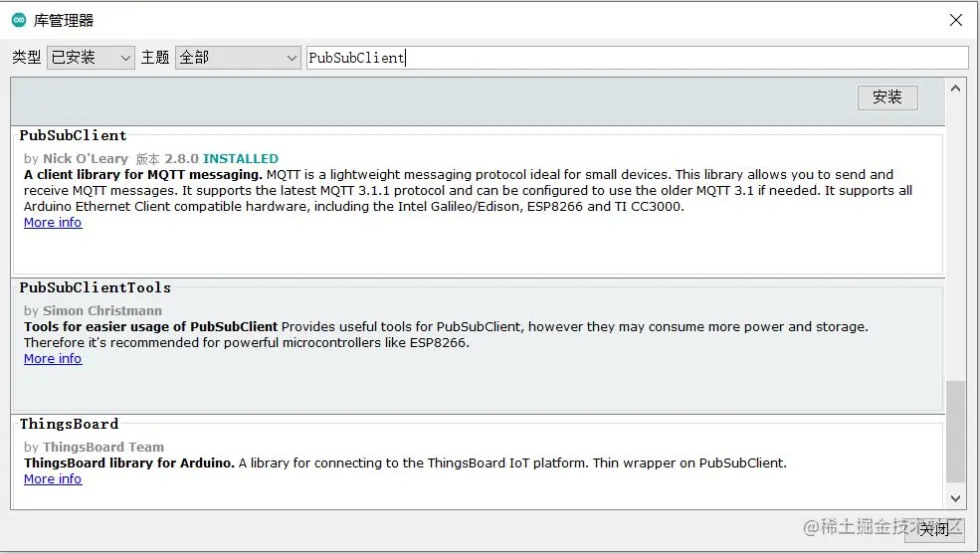This screenshot has width=980, height=554.
Task: Click 'ThingsBoard library for Arduino.' text
Action: coord(129,462)
